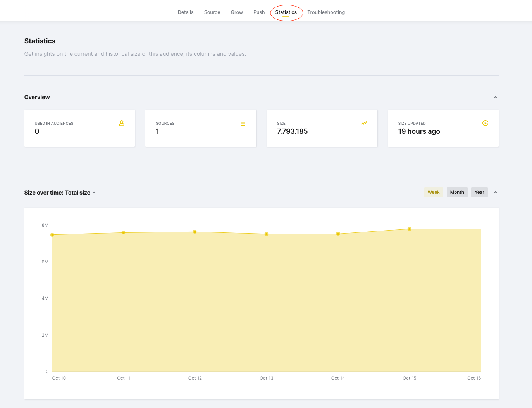Click the Oct 11 data point on chart
The image size is (532, 408).
pos(124,232)
